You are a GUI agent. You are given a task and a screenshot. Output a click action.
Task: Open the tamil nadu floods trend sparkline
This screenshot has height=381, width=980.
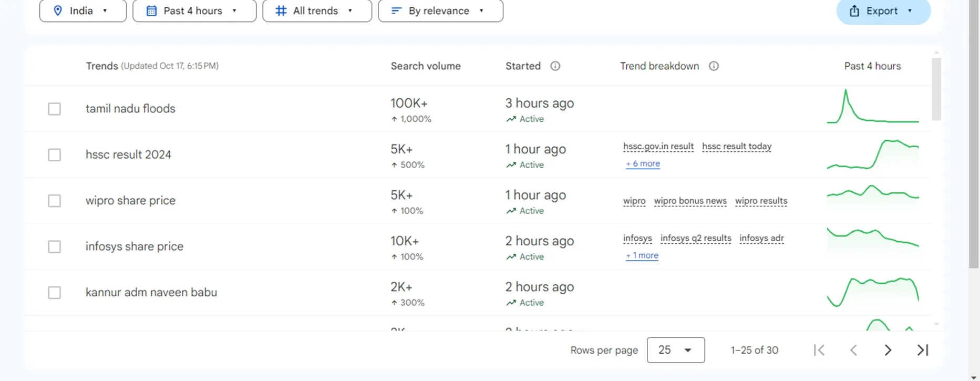point(872,108)
